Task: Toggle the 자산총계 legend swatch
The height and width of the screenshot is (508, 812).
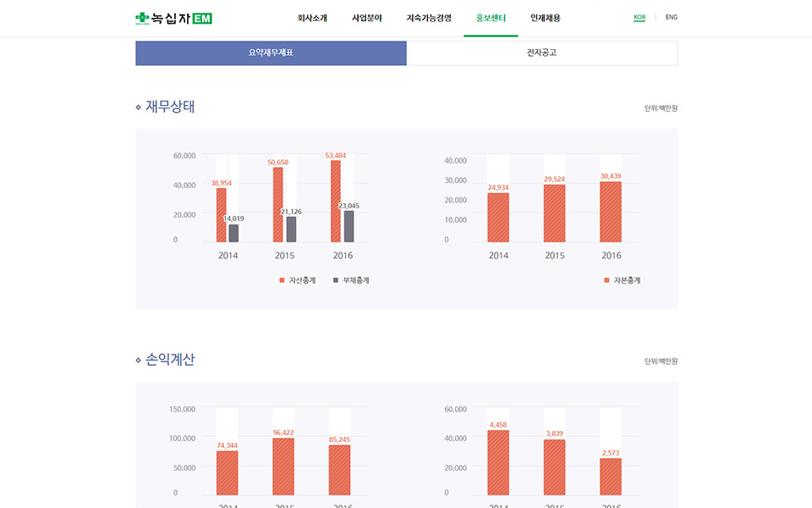Action: coord(283,280)
